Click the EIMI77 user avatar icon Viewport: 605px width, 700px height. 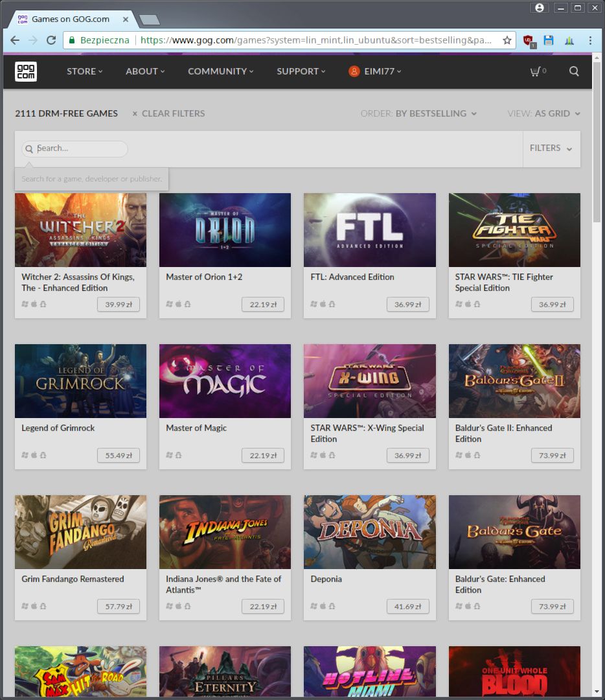354,71
